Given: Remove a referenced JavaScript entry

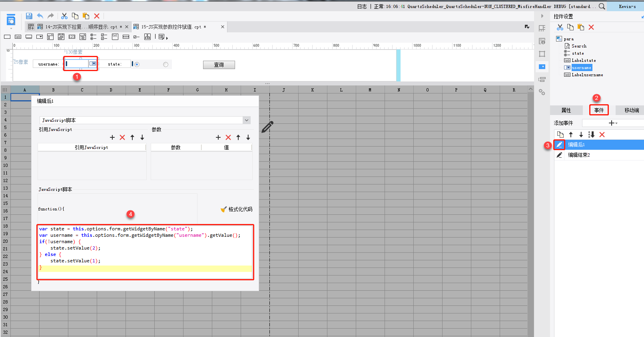Looking at the screenshot, I should tap(122, 137).
